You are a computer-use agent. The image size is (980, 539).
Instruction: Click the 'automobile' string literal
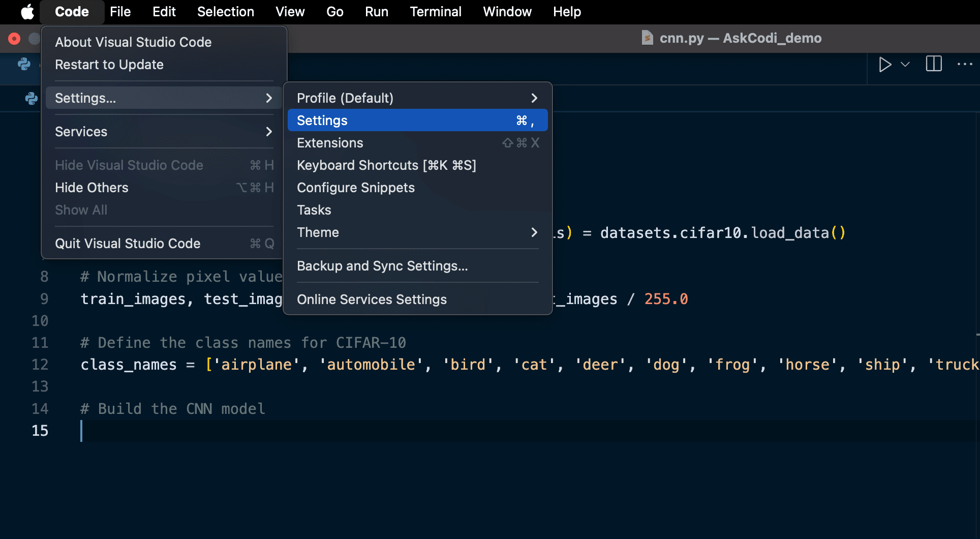click(x=371, y=365)
